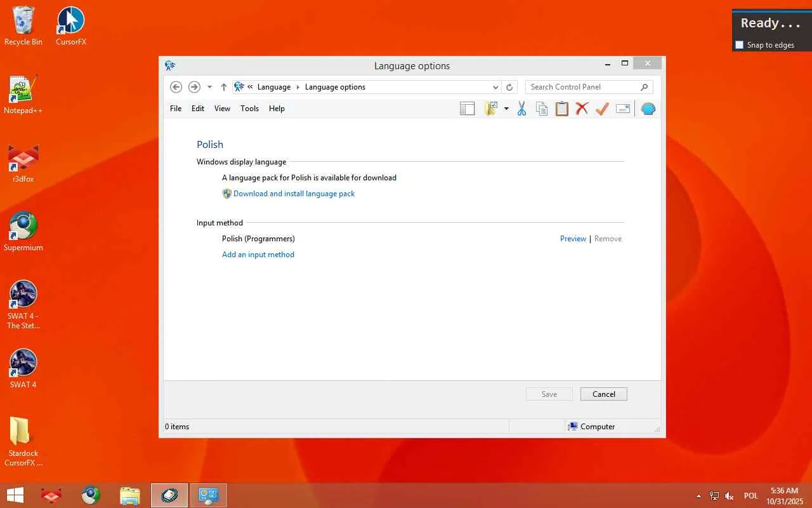
Task: Click the Cut scissors icon
Action: (521, 109)
